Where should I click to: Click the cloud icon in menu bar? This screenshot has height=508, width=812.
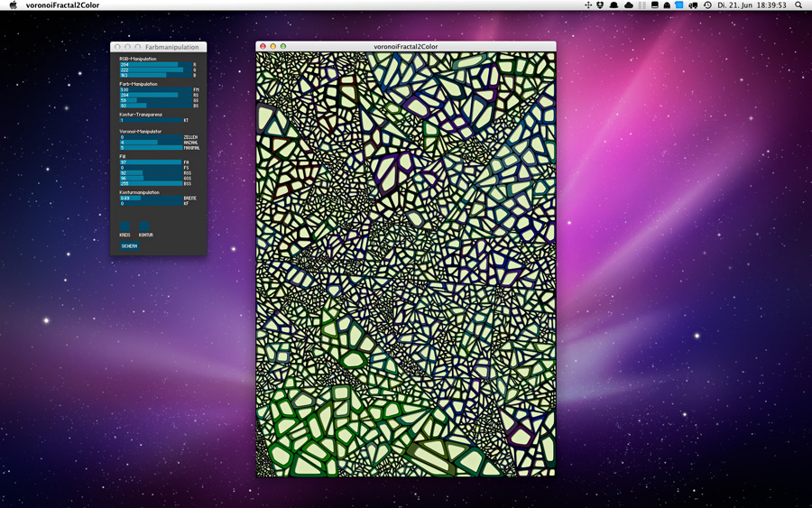tap(628, 5)
